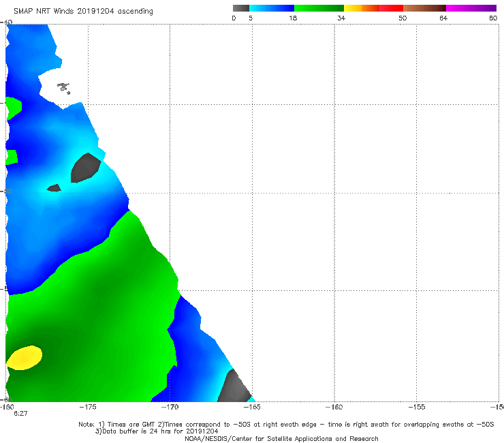Click the color bar label '18'
This screenshot has height=443, width=504.
(293, 18)
